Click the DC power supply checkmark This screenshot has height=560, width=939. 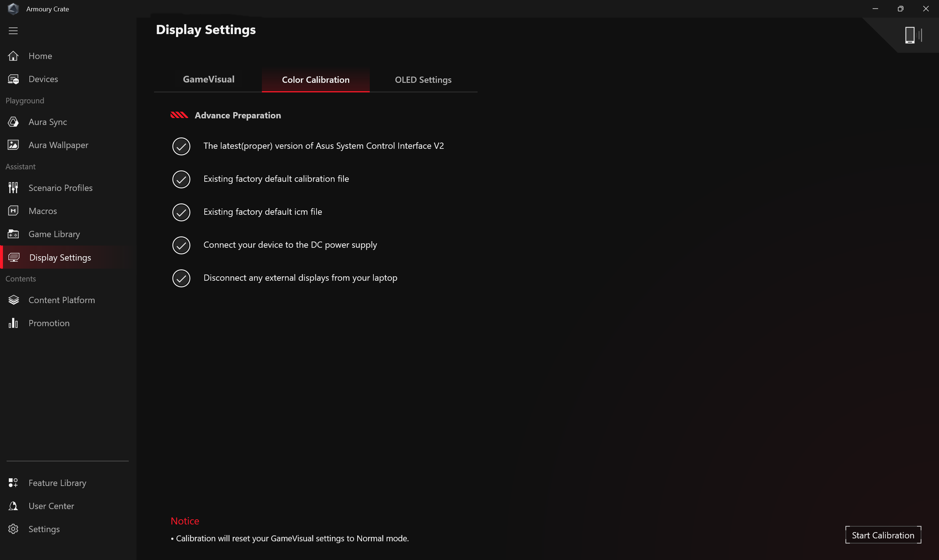point(181,245)
